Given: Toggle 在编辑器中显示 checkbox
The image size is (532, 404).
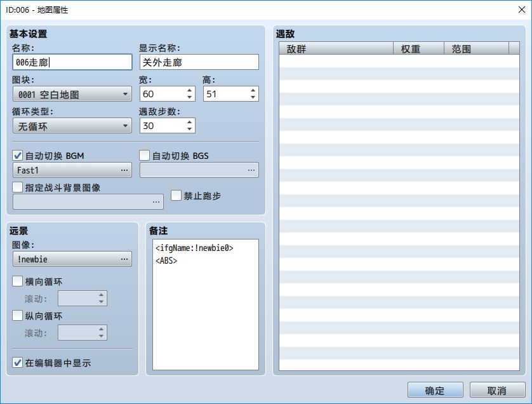Looking at the screenshot, I should tap(18, 363).
